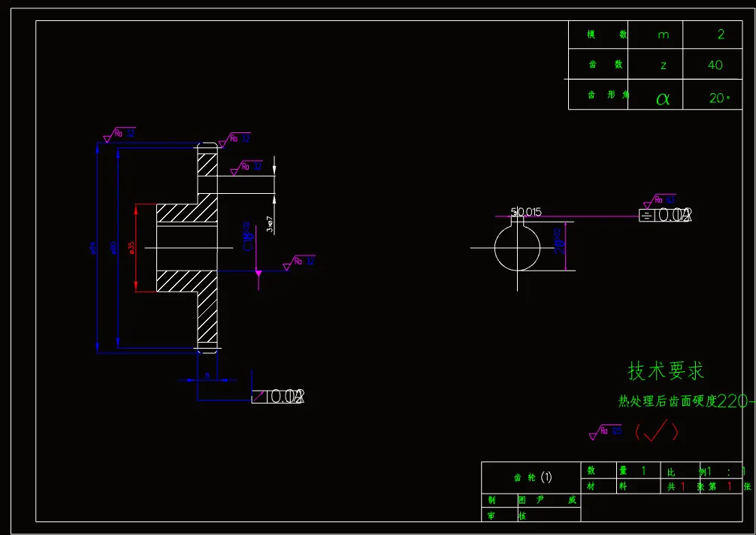756x535 pixels.
Task: Select the "ø80" pitch diameter dimension
Action: click(113, 248)
